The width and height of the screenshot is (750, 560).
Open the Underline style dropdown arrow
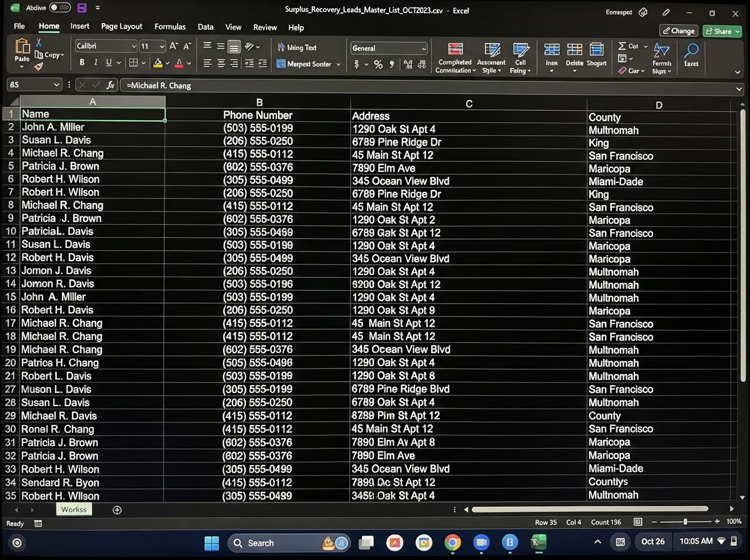tap(119, 63)
